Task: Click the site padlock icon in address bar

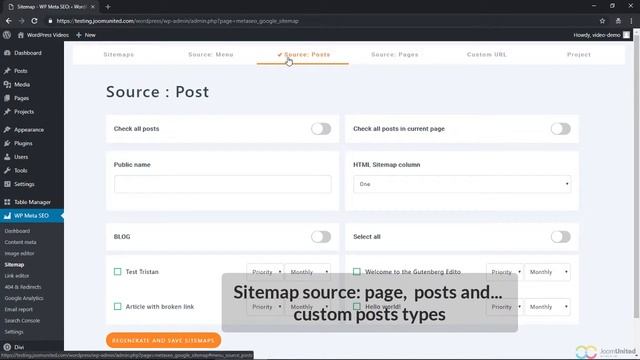Action: tap(50, 21)
